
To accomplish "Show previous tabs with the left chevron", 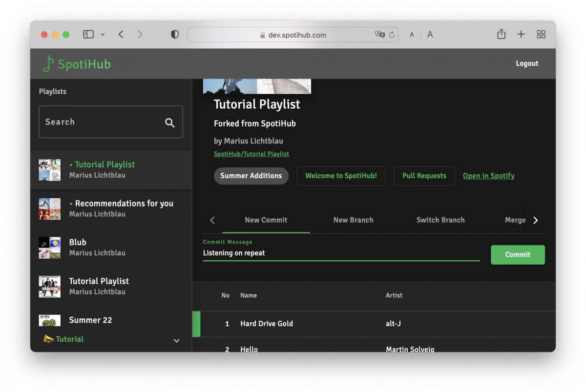I will click(x=212, y=220).
